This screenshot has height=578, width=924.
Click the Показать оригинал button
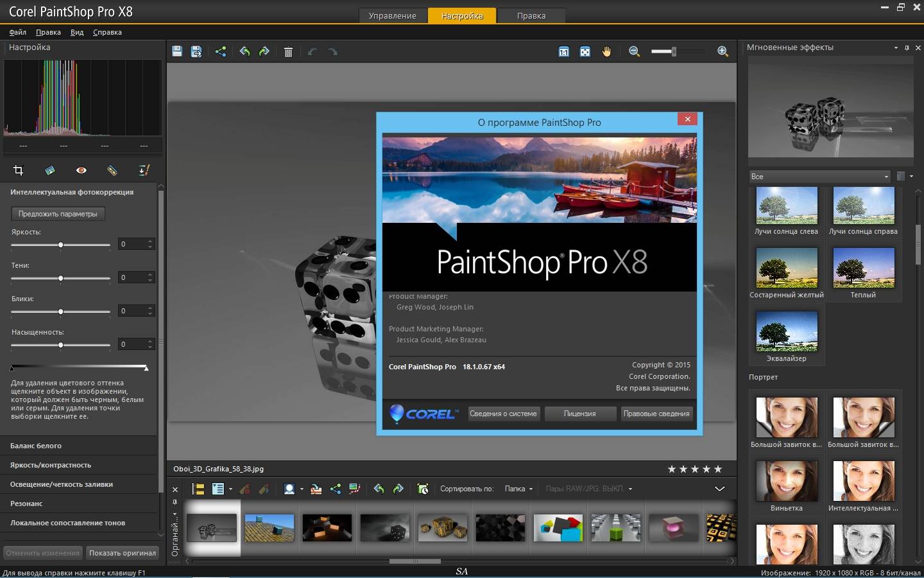tap(122, 552)
